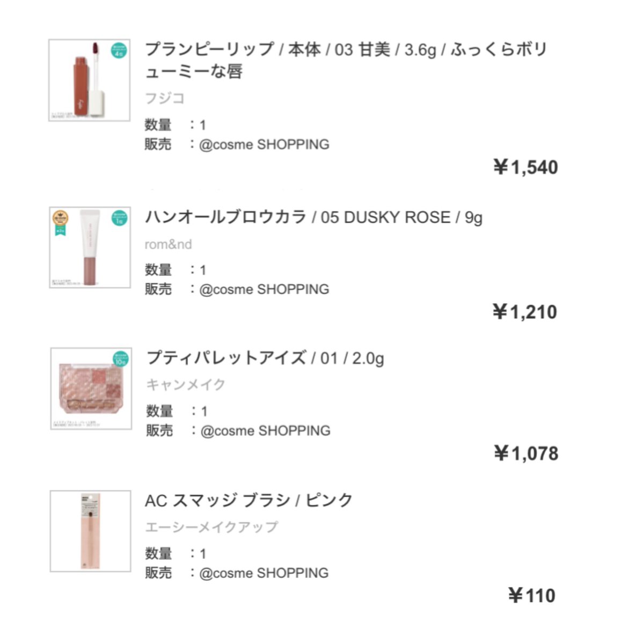Viewport: 644px width, 644px height.
Task: Click the teal 1位 ranking badge on brow product
Action: point(119,218)
